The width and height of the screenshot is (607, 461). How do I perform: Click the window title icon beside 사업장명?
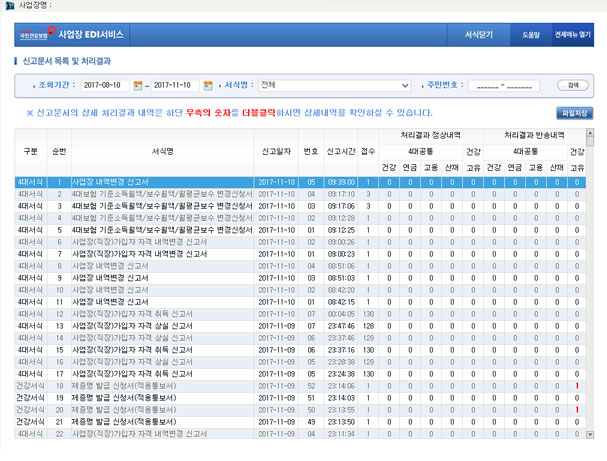[x=10, y=5]
